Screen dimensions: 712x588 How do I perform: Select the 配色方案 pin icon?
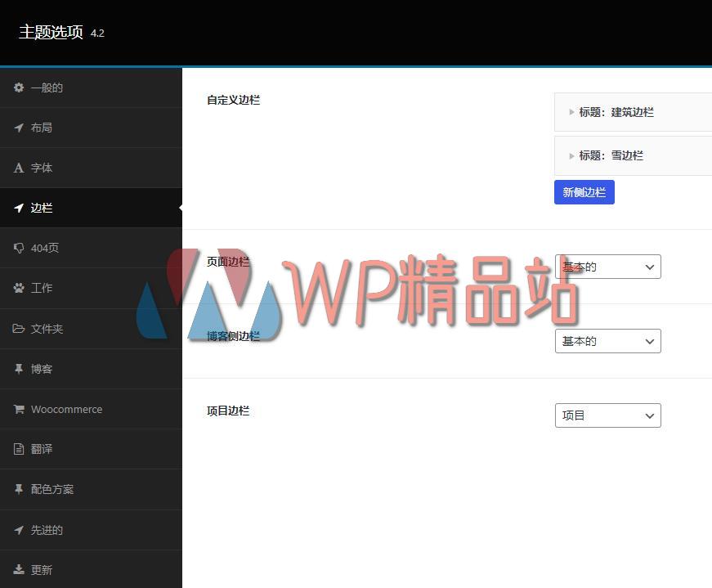pos(18,489)
